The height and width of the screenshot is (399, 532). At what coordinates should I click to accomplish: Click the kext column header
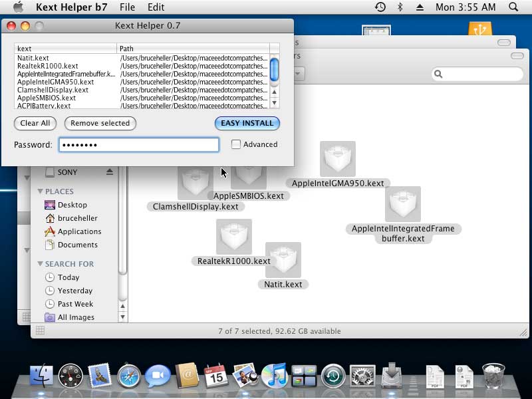click(65, 49)
